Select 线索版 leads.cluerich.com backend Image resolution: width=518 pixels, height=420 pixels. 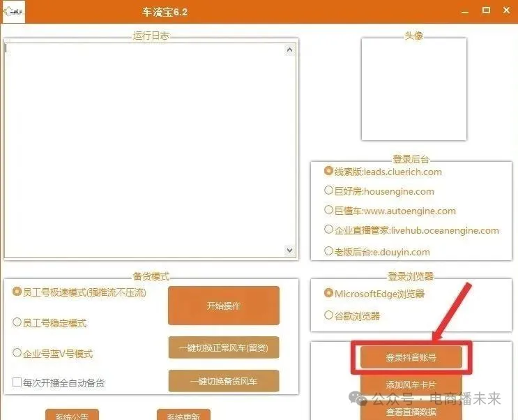pyautogui.click(x=329, y=171)
